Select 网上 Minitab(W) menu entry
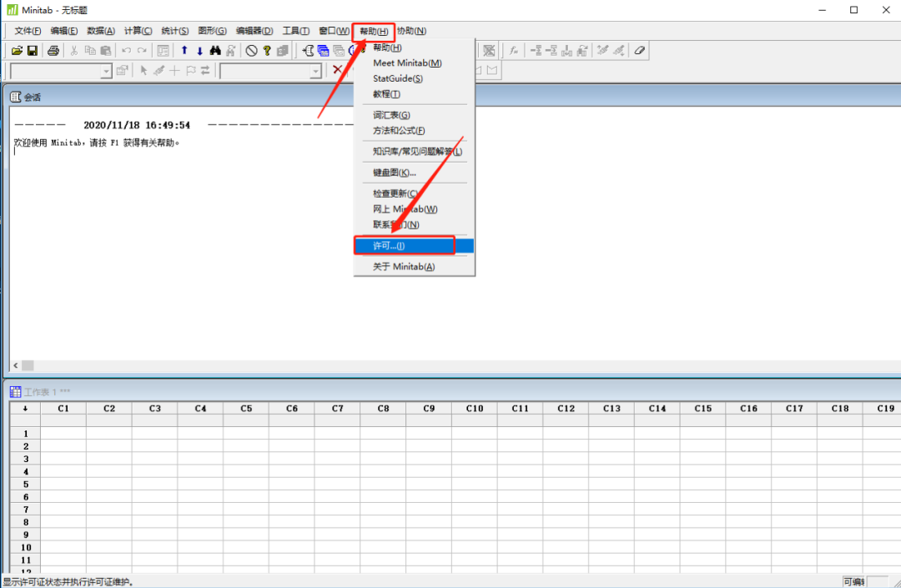Image resolution: width=901 pixels, height=588 pixels. [415, 209]
